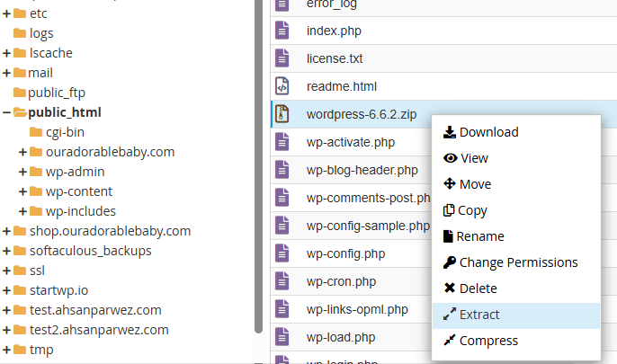Image resolution: width=617 pixels, height=364 pixels.
Task: Open softaculous_backups folder in sidebar
Action: pos(89,251)
